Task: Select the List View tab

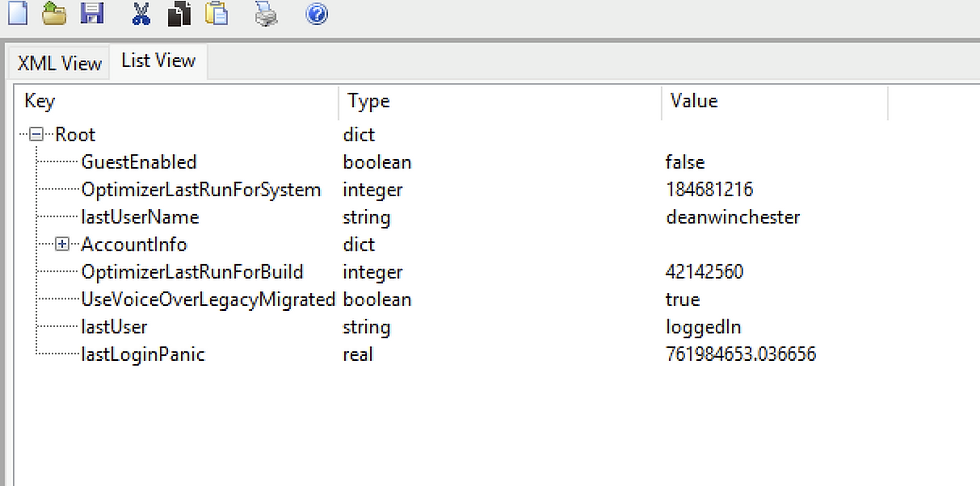Action: [158, 61]
